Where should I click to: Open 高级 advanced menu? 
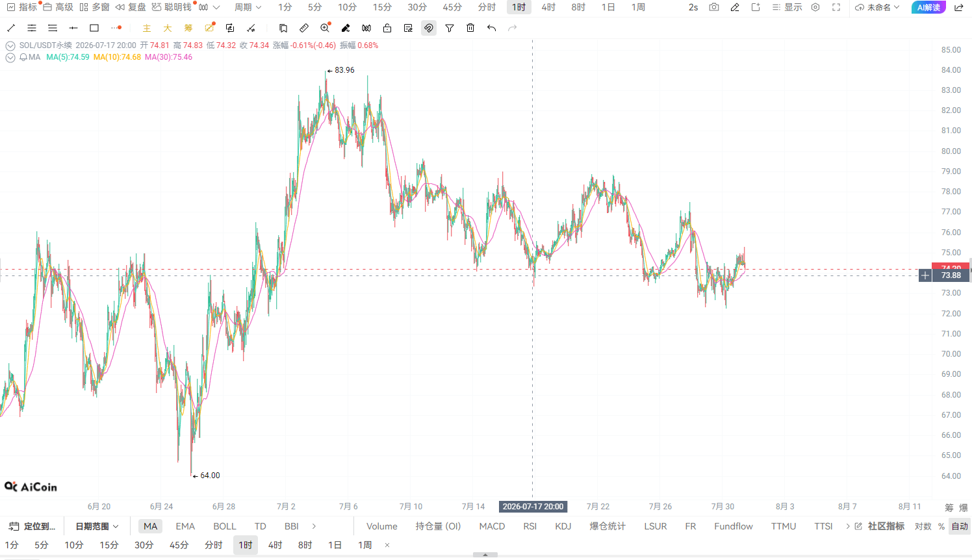pos(58,7)
